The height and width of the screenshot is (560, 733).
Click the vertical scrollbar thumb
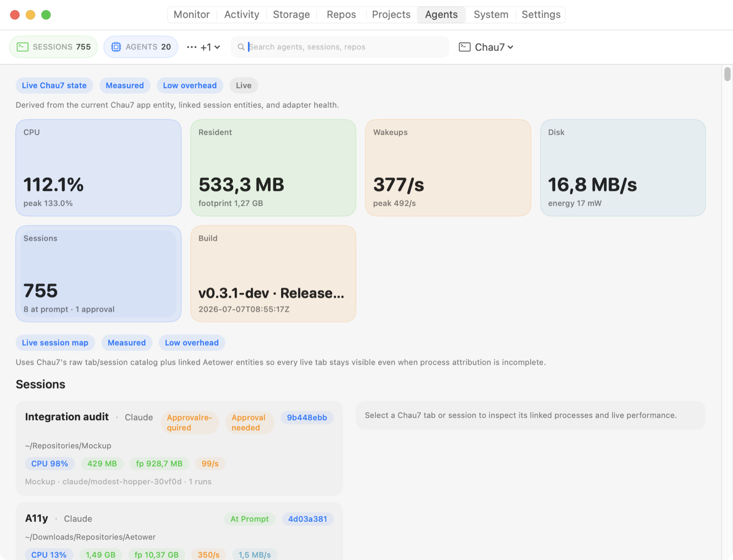click(727, 74)
